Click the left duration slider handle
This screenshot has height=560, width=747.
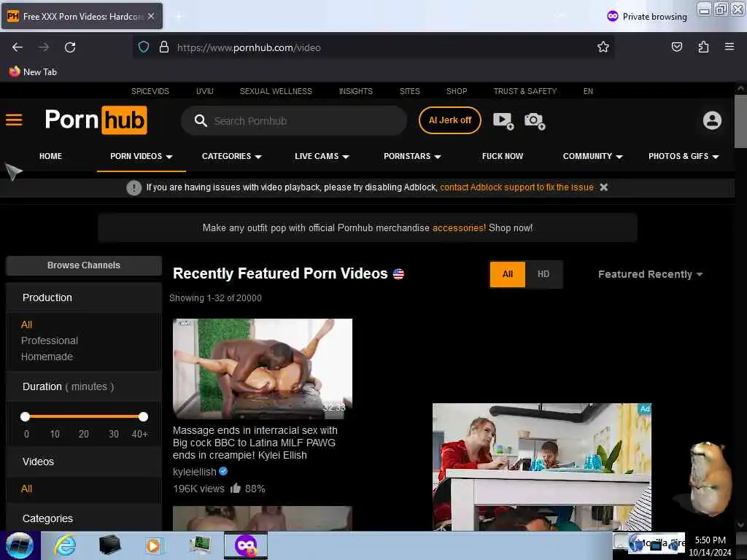(26, 416)
